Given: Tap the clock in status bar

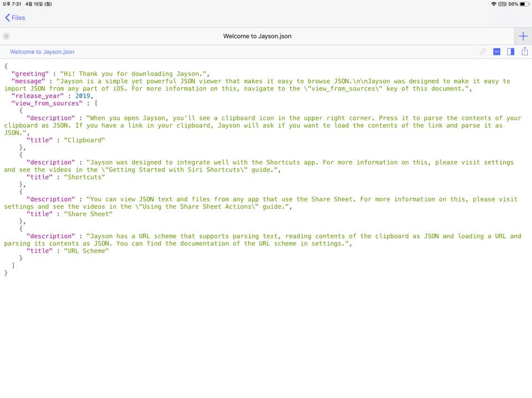Looking at the screenshot, I should point(12,4).
